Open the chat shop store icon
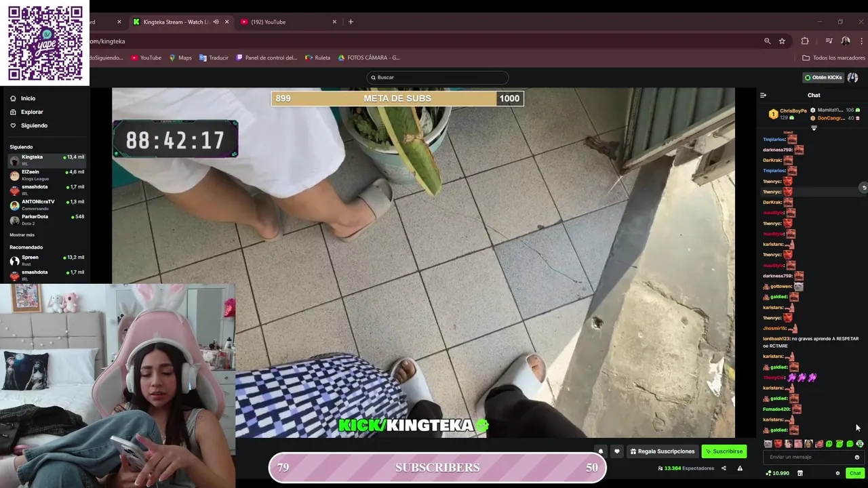868x488 pixels. point(800,473)
